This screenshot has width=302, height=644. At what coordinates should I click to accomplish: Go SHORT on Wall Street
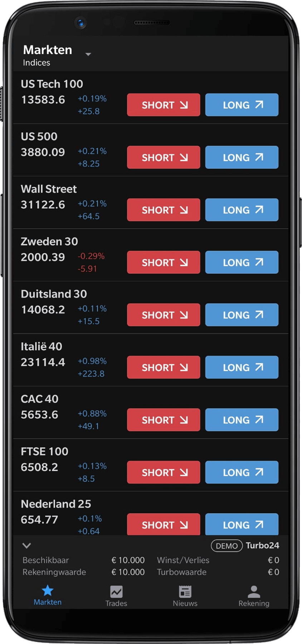coord(164,210)
